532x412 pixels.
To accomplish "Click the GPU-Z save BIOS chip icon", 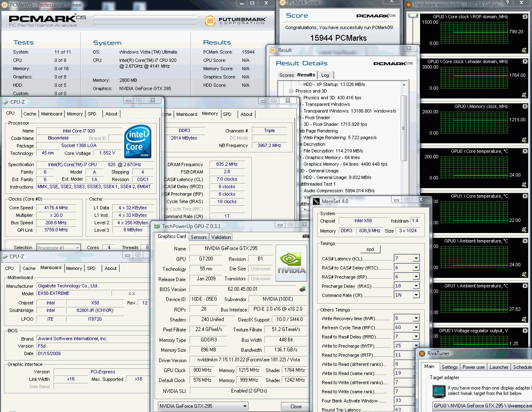I will click(302, 289).
